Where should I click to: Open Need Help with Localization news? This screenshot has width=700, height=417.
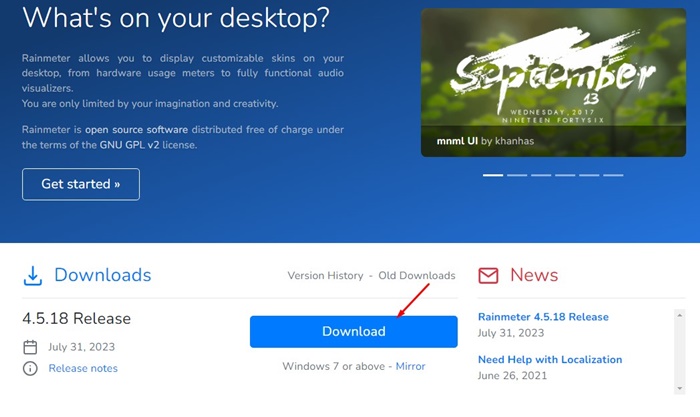[550, 359]
